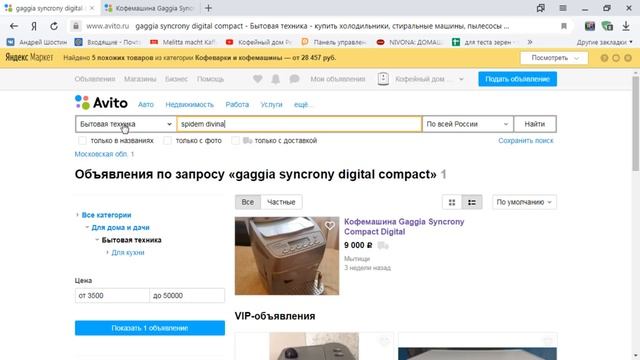Open the Бытовая техника category dropdown

[x=126, y=124]
